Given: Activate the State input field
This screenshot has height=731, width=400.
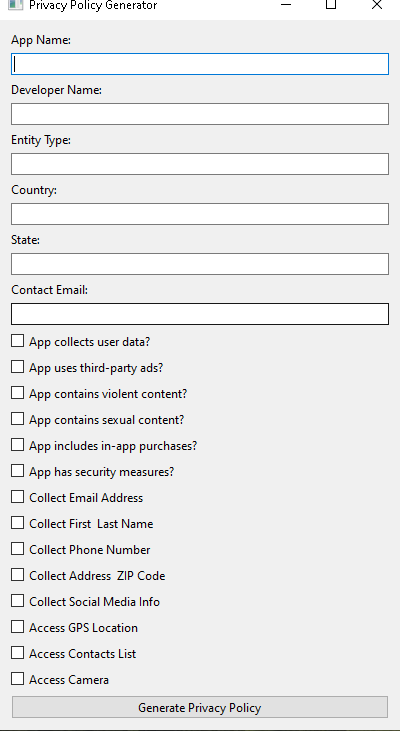Looking at the screenshot, I should [x=200, y=264].
